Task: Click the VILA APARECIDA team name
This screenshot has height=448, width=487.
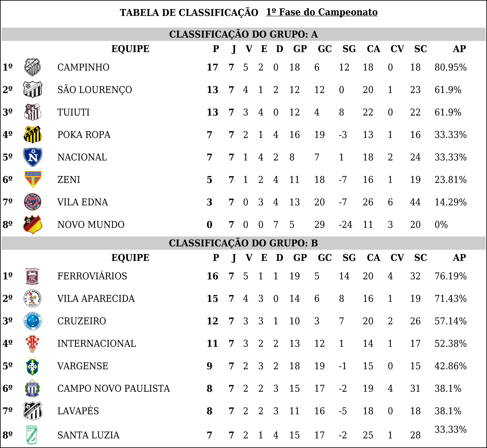Action: 96,299
